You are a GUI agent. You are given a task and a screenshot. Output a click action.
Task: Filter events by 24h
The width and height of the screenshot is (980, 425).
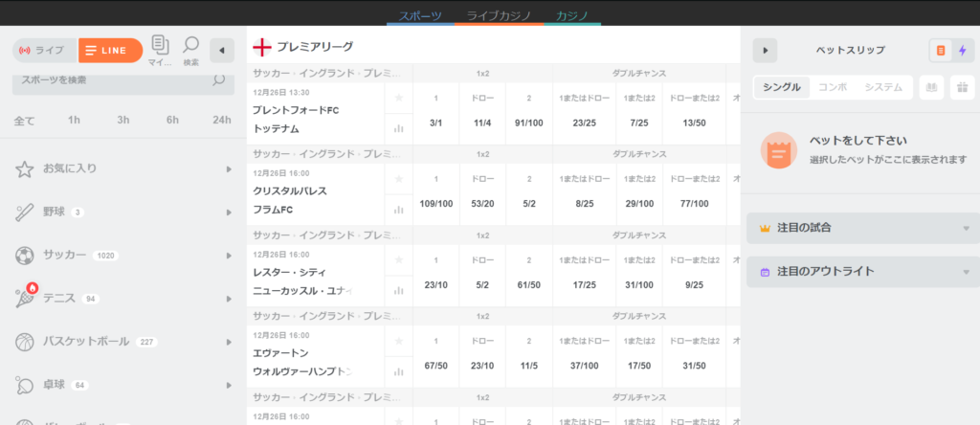221,120
